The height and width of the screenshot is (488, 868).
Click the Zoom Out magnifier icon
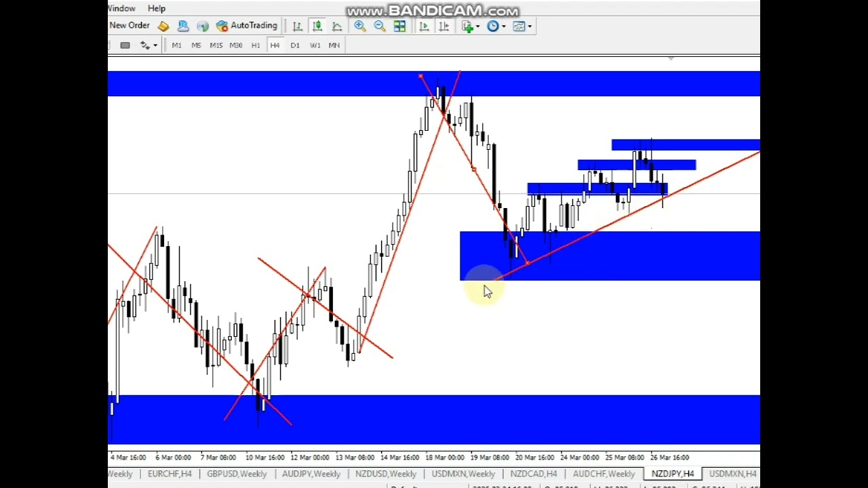380,26
